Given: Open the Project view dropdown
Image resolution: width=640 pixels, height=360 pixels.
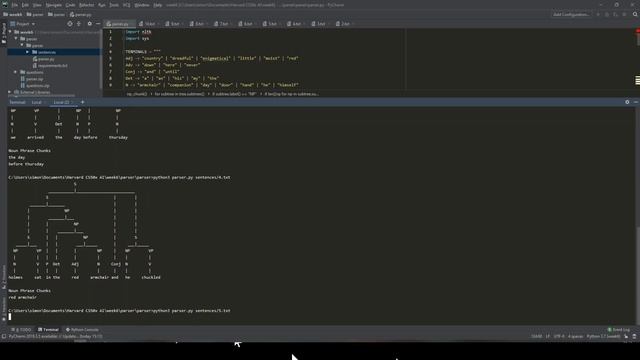Looking at the screenshot, I should click(x=23, y=24).
